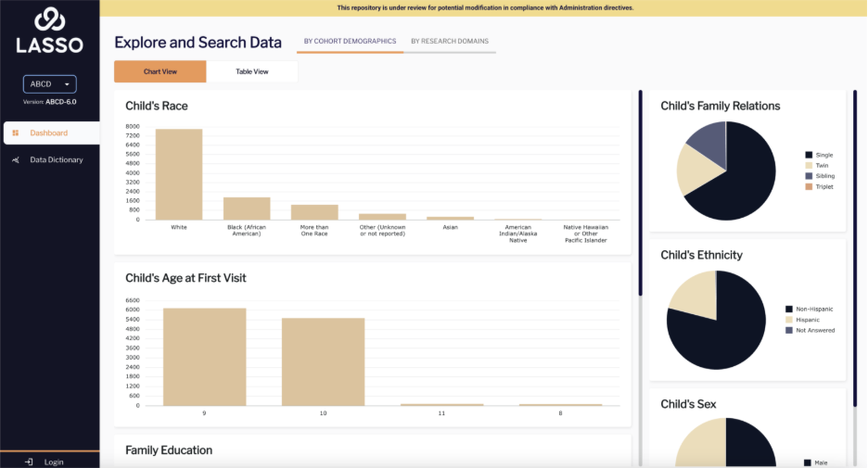This screenshot has width=868, height=468.
Task: Click the Twin slice of Family Relations pie
Action: tap(695, 170)
